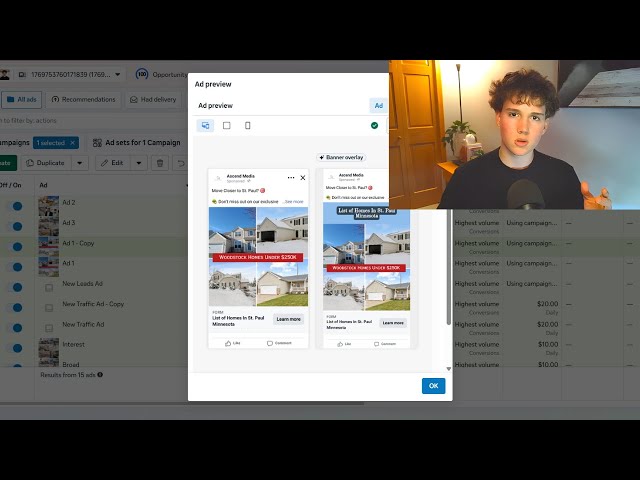This screenshot has height=480, width=640.
Task: Click Like on the first ad preview
Action: (x=233, y=343)
